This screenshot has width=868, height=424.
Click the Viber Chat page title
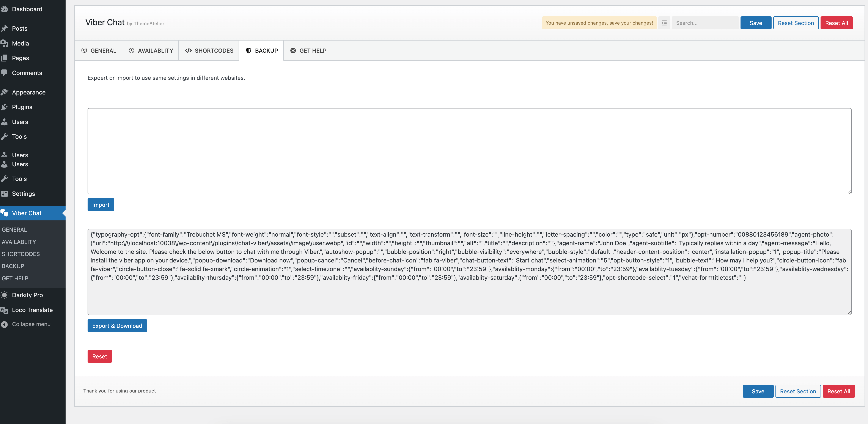[x=105, y=22]
